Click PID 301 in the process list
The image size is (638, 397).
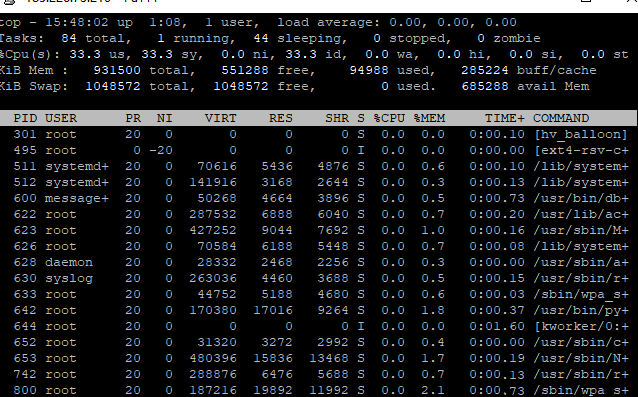click(x=25, y=134)
